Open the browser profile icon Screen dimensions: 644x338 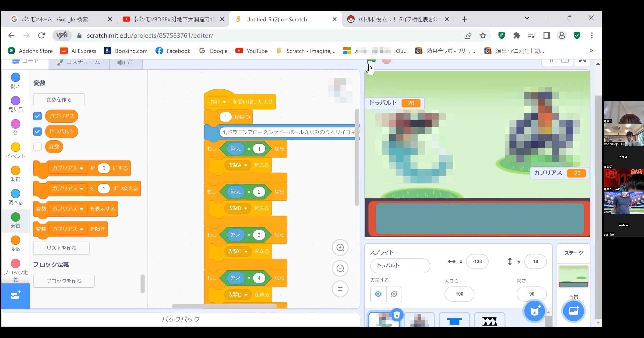[x=562, y=35]
